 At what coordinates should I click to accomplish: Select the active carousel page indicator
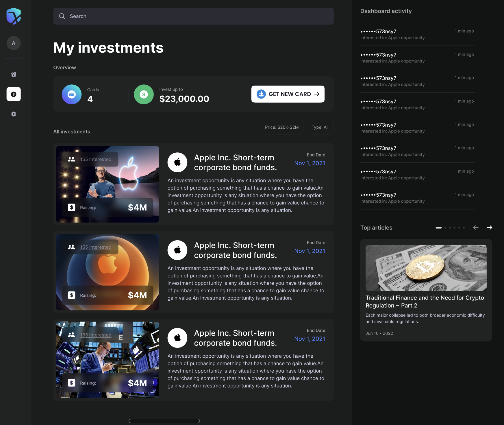pos(438,228)
